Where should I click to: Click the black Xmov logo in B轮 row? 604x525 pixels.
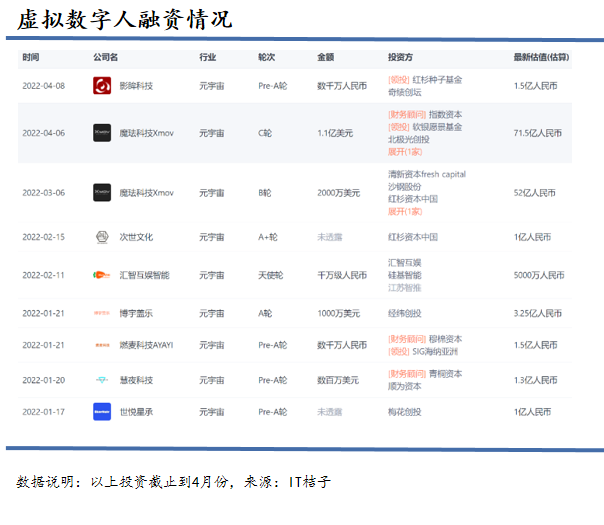tap(102, 193)
